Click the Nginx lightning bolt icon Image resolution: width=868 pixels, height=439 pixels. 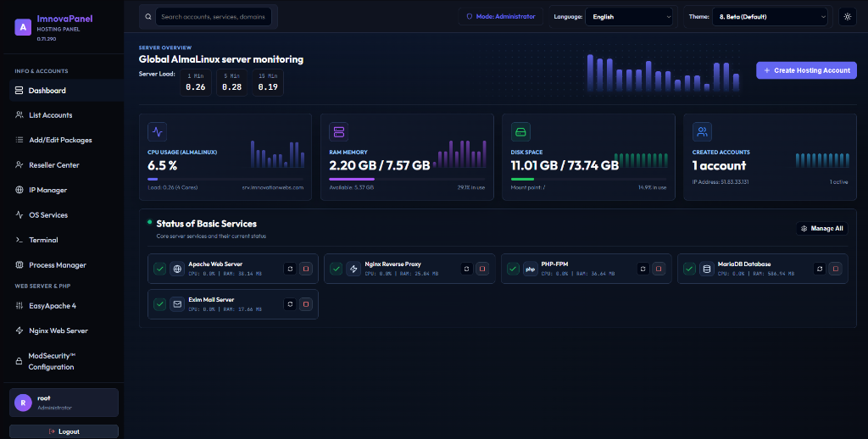click(353, 269)
